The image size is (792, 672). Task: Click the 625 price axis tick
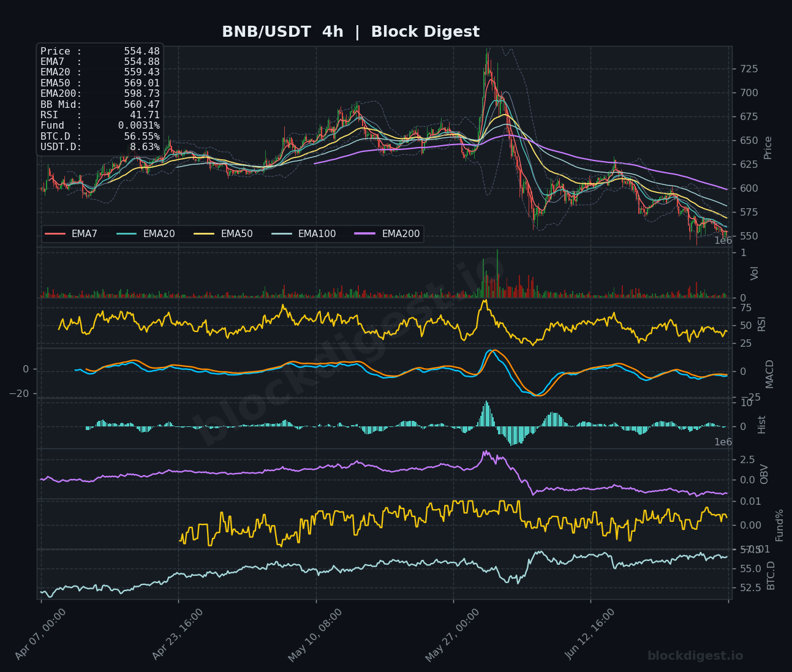(x=749, y=165)
